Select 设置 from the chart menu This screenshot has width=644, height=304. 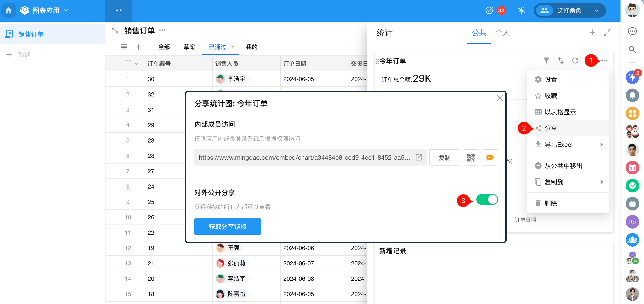coord(550,80)
